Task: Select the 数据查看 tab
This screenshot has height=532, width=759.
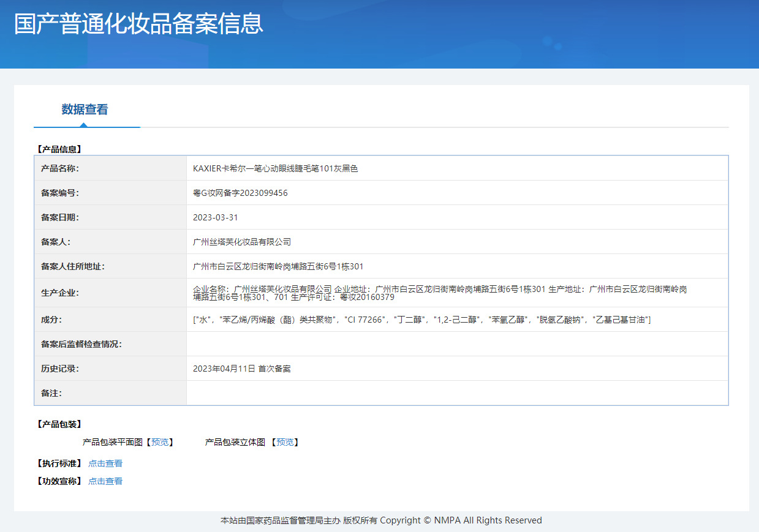Action: pos(85,110)
